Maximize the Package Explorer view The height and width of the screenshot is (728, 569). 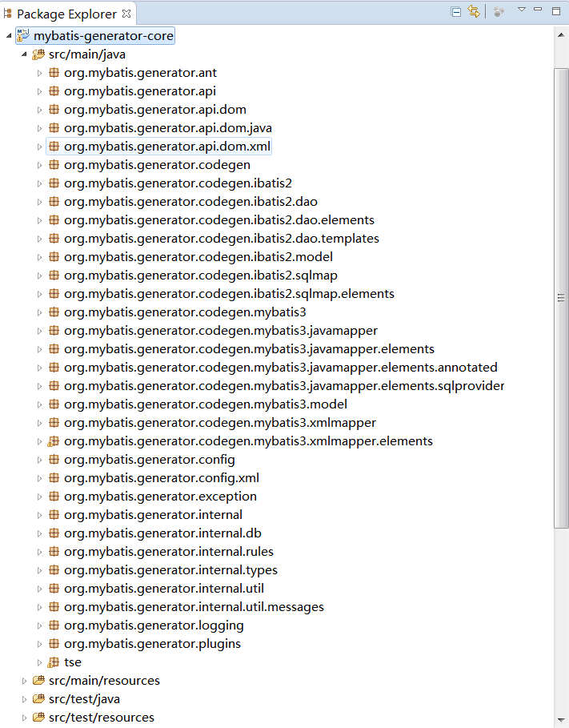[x=556, y=11]
